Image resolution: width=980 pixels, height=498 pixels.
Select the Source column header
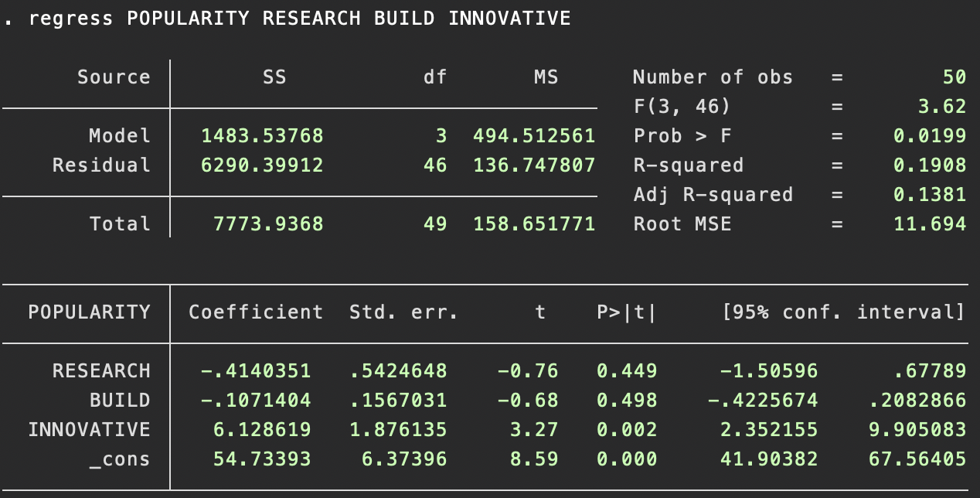point(114,77)
